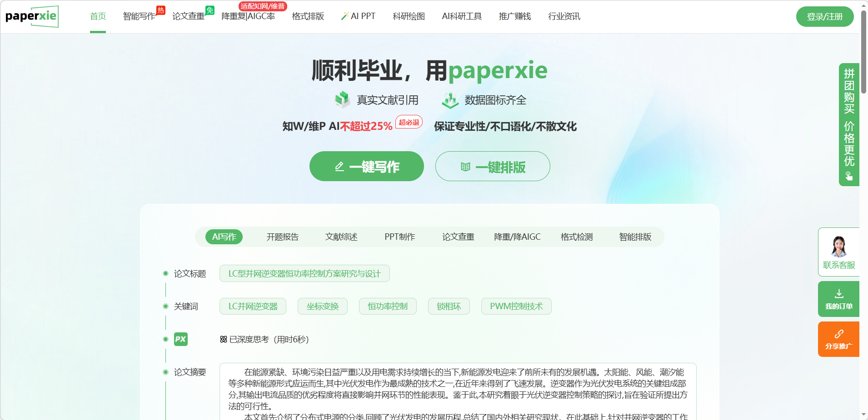The width and height of the screenshot is (868, 420).
Task: Click the customer service avatar icon
Action: point(839,247)
